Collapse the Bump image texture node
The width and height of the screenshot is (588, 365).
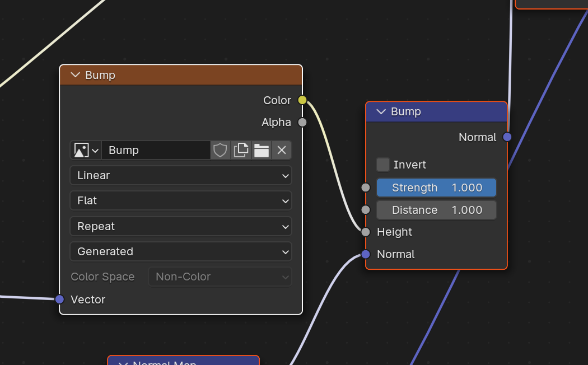(x=76, y=75)
